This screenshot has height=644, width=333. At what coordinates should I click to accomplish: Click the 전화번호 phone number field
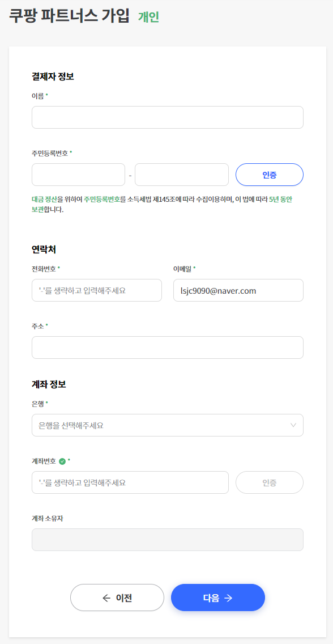97,290
